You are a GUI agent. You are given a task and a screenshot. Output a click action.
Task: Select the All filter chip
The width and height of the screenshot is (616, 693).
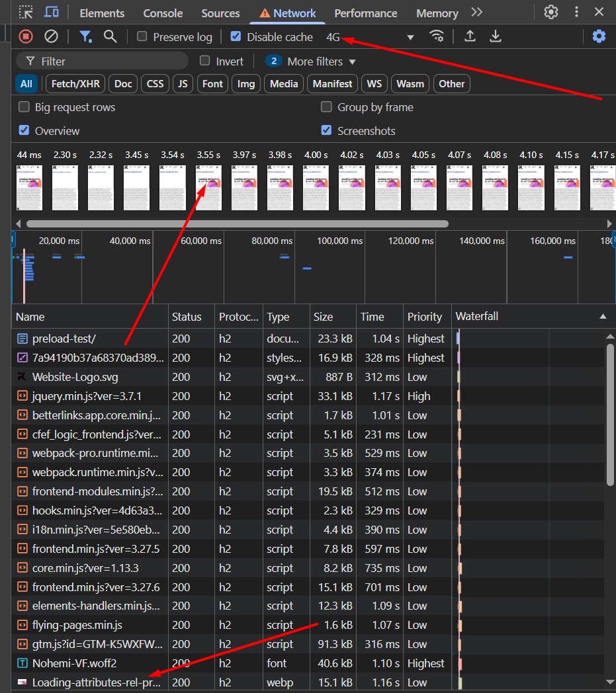coord(26,84)
